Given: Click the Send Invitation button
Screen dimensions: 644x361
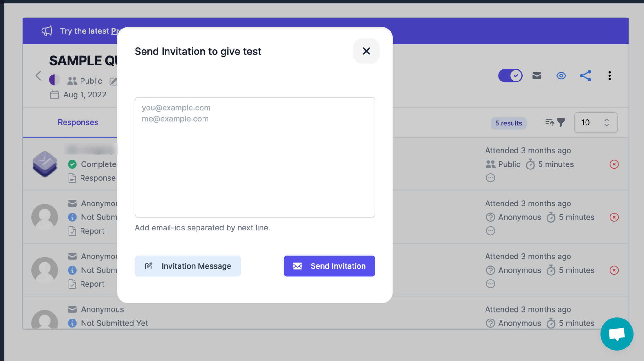Looking at the screenshot, I should [x=329, y=266].
